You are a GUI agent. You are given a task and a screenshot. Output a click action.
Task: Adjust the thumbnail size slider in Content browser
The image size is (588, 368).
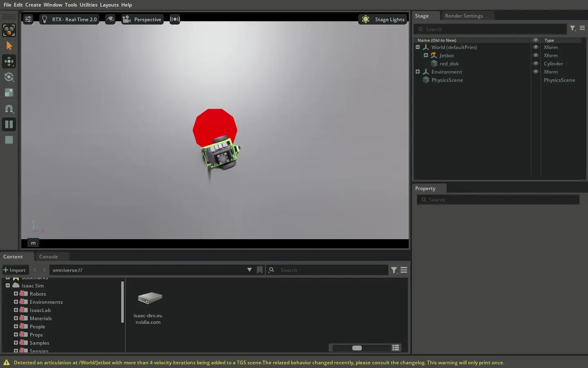click(x=357, y=348)
